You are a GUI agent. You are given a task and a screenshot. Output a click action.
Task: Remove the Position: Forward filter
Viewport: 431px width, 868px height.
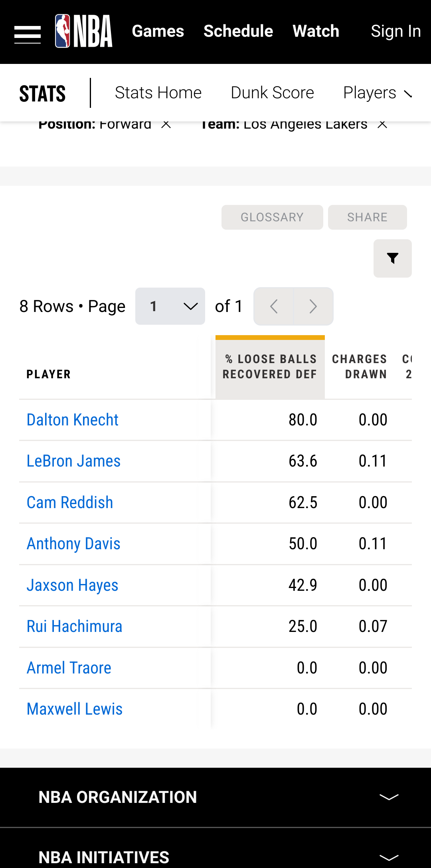point(166,125)
